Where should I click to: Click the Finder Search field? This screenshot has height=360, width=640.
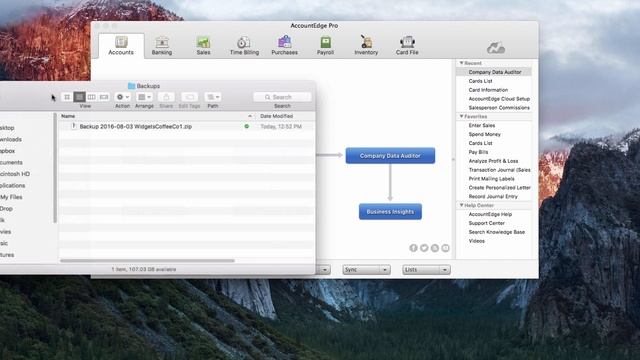[282, 97]
